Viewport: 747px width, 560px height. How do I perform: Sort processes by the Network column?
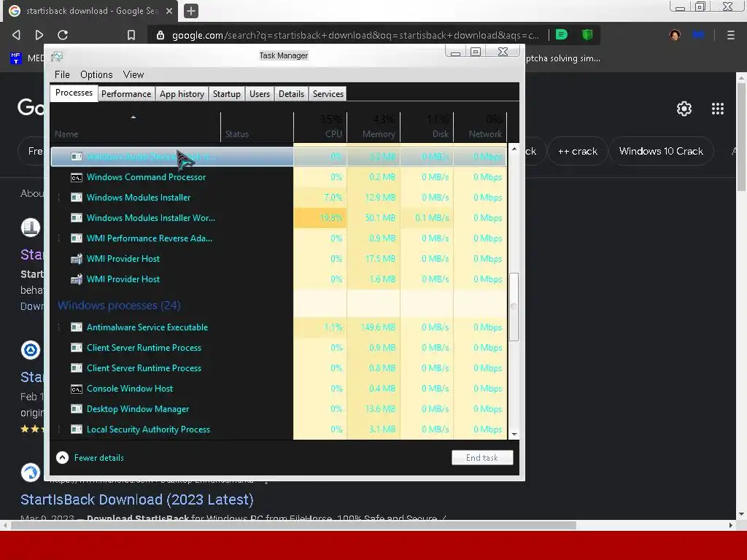coord(480,127)
